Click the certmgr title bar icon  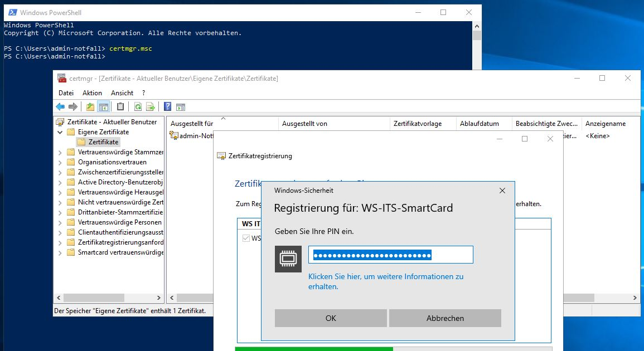coord(61,78)
